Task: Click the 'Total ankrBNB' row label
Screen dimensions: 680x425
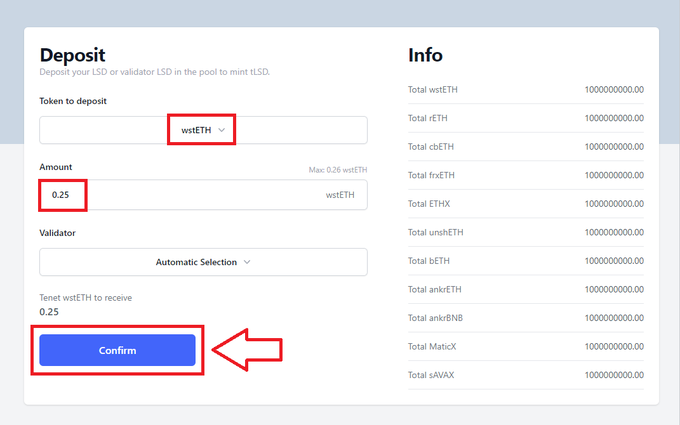Action: [x=435, y=318]
